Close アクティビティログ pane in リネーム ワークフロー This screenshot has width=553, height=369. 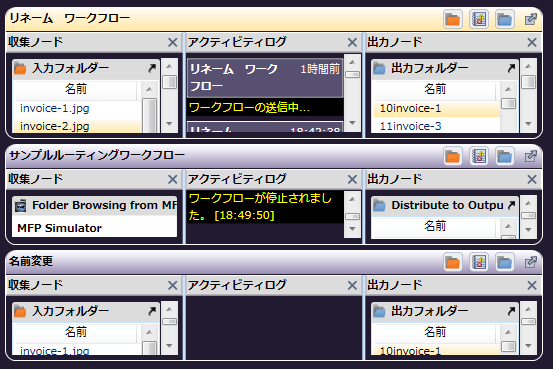352,42
